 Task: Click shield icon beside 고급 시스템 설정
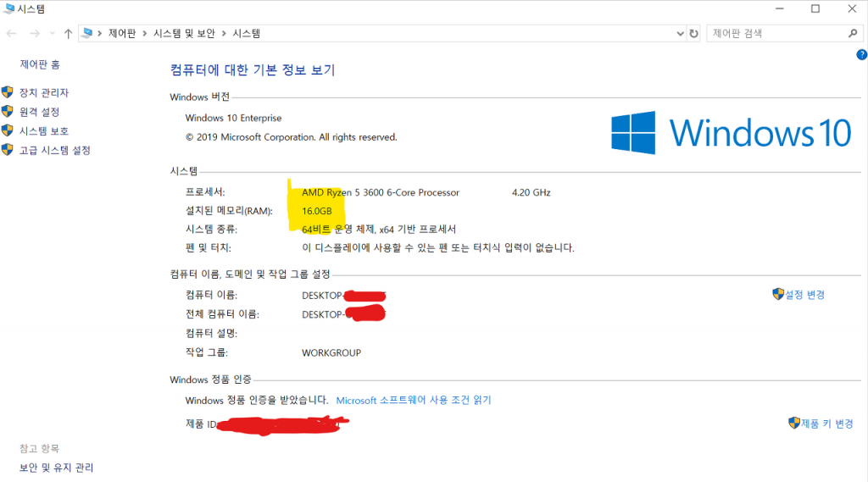pyautogui.click(x=7, y=149)
